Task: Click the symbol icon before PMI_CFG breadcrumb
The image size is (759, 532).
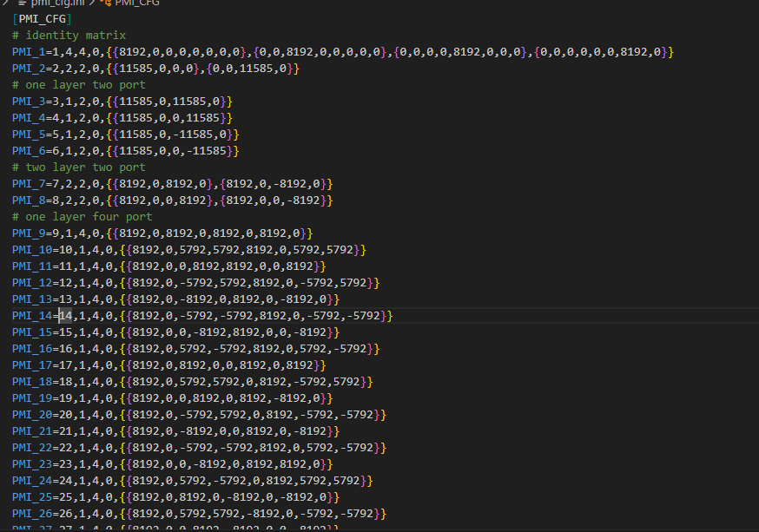Action: (x=105, y=3)
